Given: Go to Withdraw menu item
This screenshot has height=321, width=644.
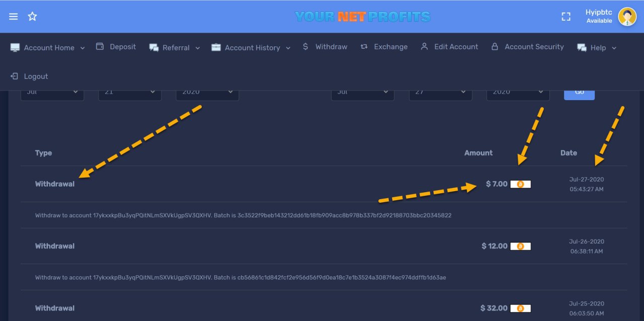Looking at the screenshot, I should (331, 47).
